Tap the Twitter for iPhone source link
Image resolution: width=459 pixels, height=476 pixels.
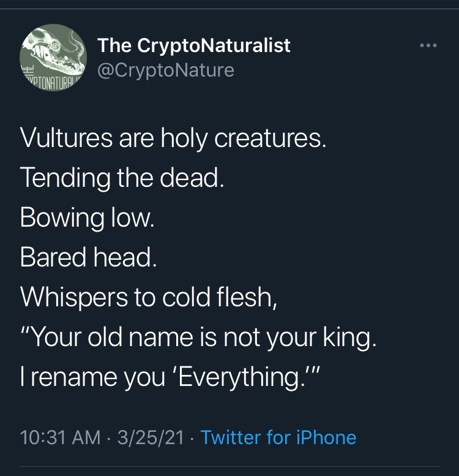pos(278,437)
